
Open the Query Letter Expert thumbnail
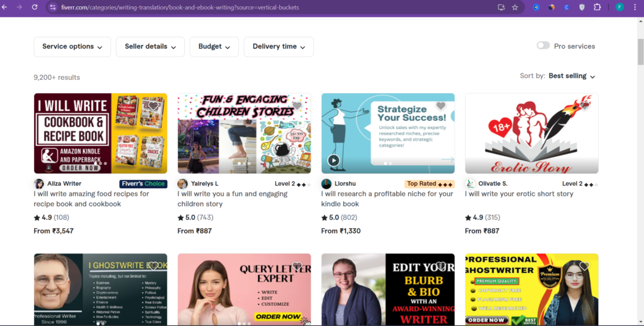245,289
